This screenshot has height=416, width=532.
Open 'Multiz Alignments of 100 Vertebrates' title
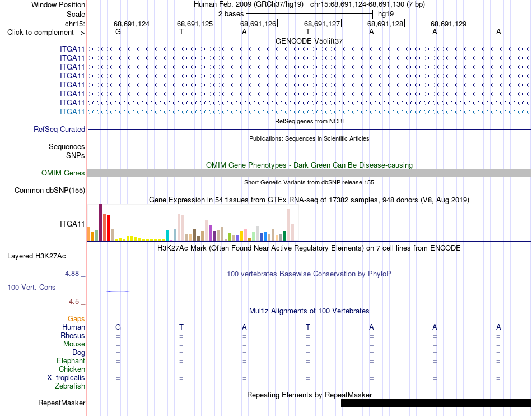click(309, 311)
